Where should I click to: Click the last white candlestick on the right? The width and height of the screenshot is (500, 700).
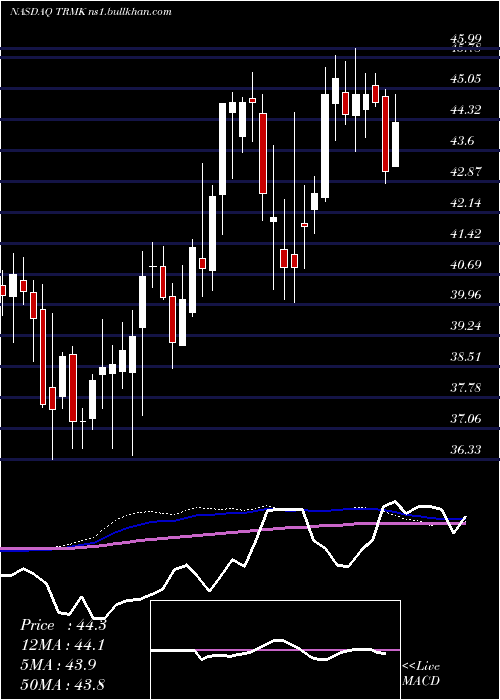[x=396, y=144]
